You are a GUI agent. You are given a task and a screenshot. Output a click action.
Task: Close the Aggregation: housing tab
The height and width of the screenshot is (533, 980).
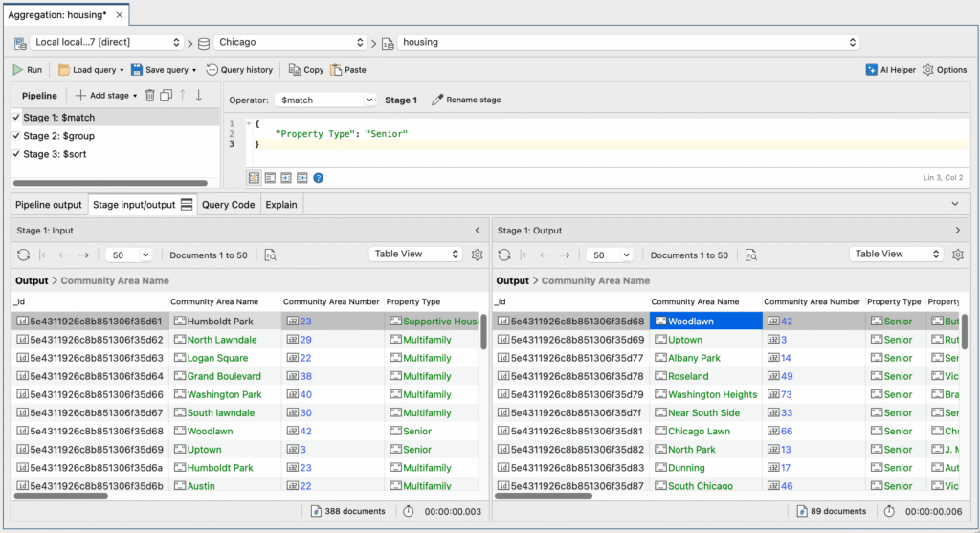click(x=120, y=15)
